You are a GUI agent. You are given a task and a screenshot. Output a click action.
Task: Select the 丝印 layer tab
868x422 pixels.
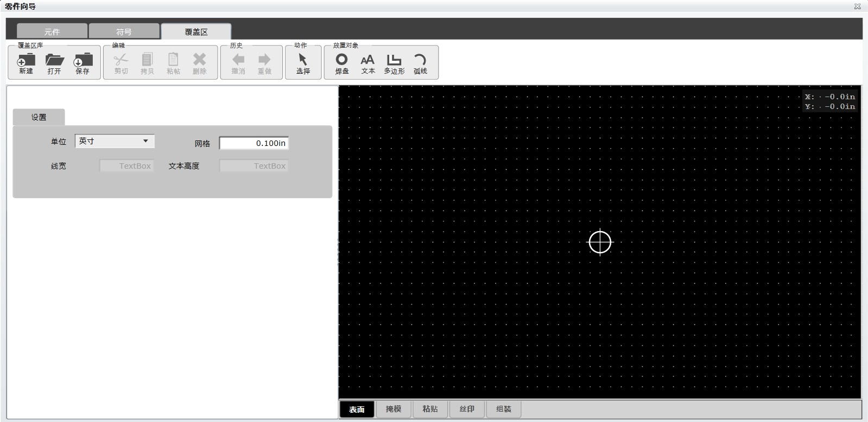467,409
